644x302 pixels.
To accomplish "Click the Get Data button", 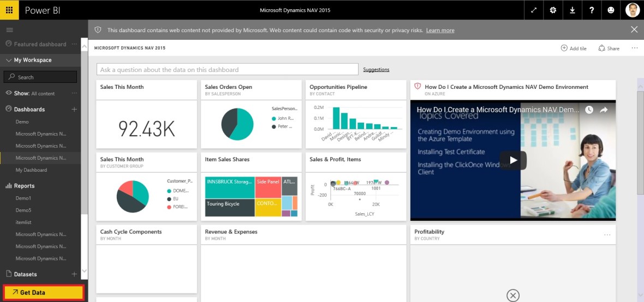I will click(x=43, y=293).
